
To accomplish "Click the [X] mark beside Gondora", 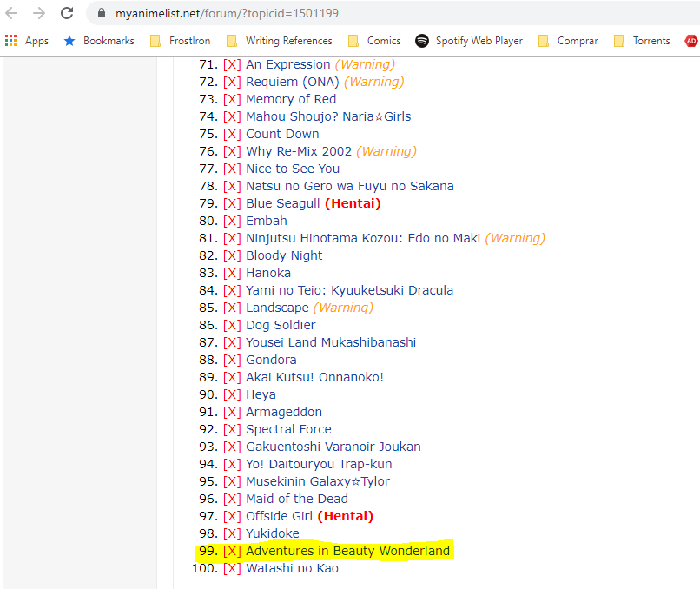I will coord(232,360).
